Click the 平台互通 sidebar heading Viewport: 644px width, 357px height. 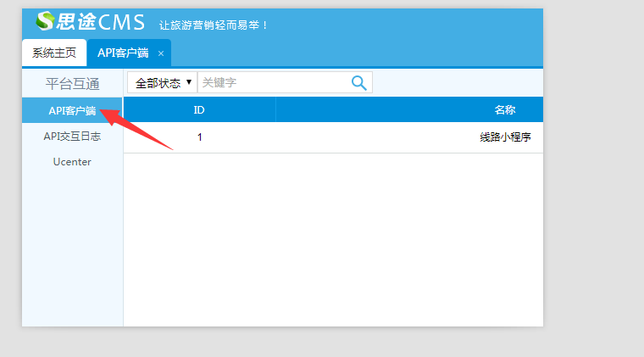point(72,83)
